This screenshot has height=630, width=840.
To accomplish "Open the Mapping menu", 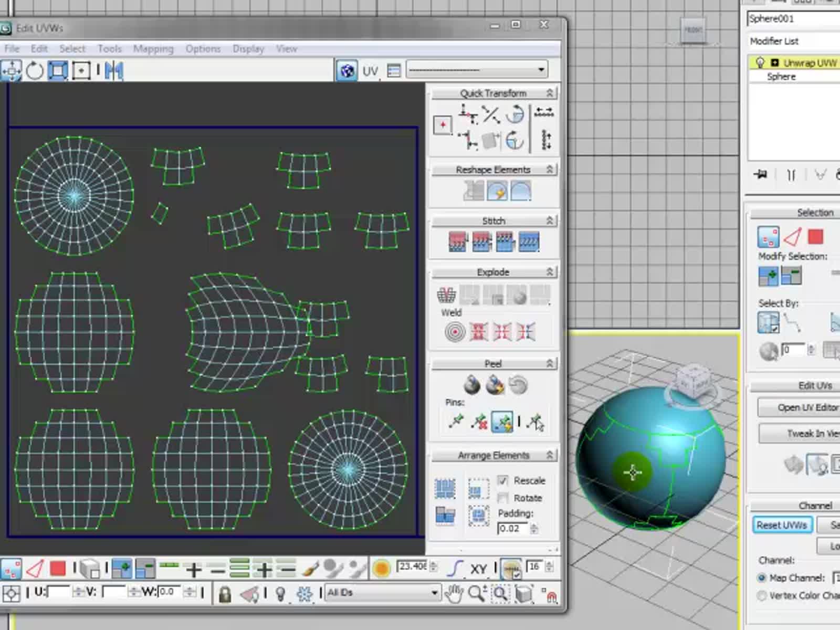I will tap(153, 49).
